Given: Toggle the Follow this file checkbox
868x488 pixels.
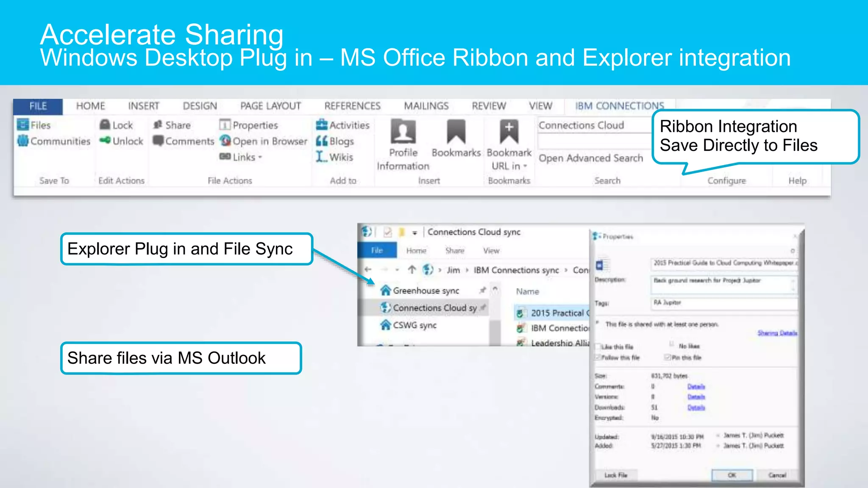Looking at the screenshot, I should point(598,358).
